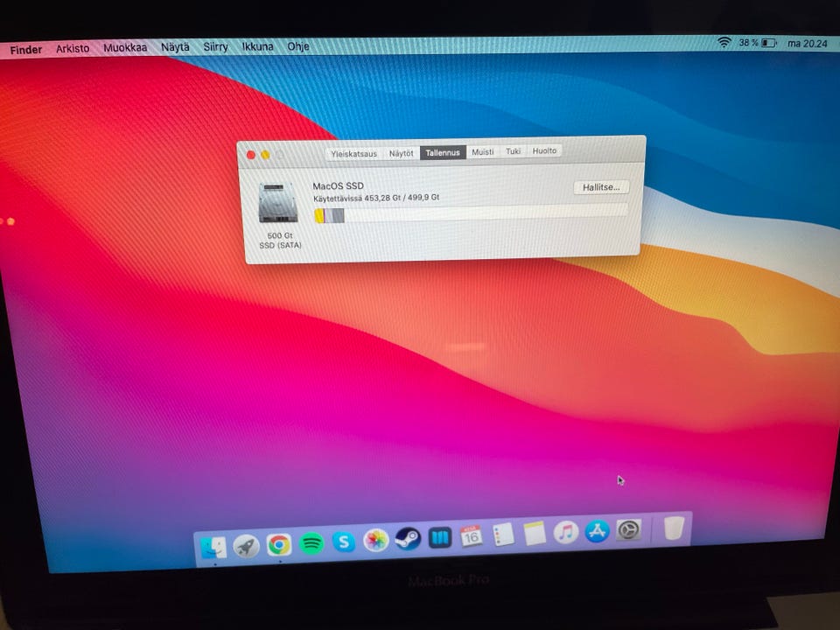The image size is (840, 630).
Task: Open the Arkisto menu
Action: tap(73, 49)
